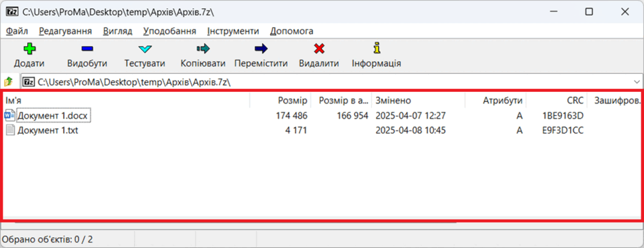
Task: Click the Перемістити arrow icon
Action: [261, 49]
